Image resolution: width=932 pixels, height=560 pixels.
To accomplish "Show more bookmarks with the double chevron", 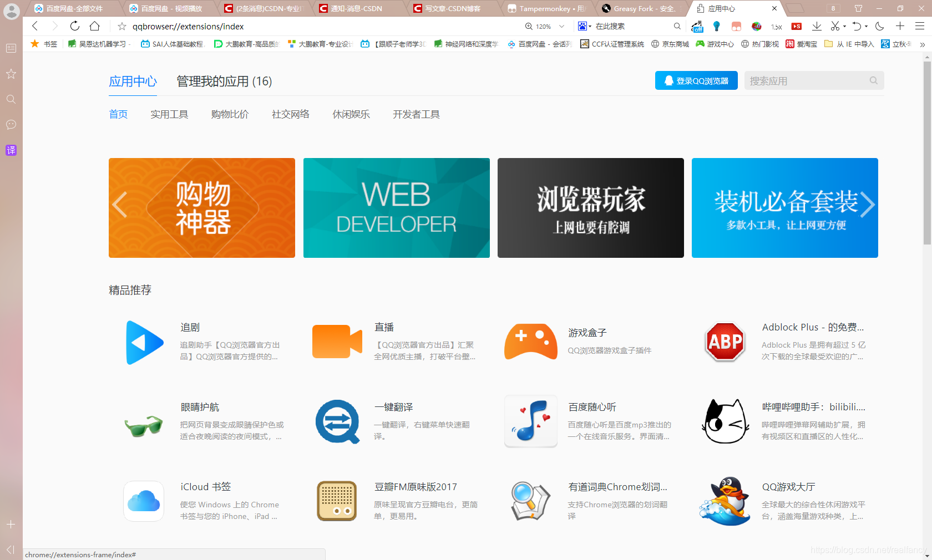I will (922, 44).
